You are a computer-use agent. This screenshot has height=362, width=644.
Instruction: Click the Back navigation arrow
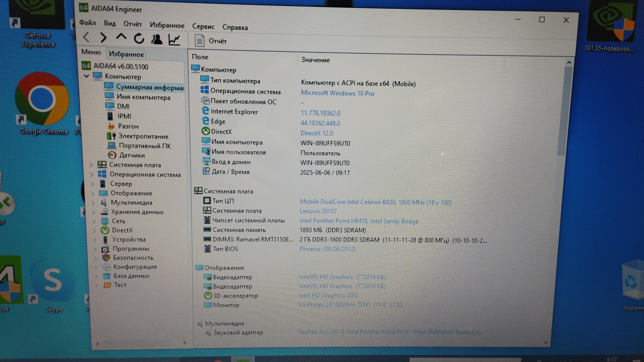coord(86,37)
